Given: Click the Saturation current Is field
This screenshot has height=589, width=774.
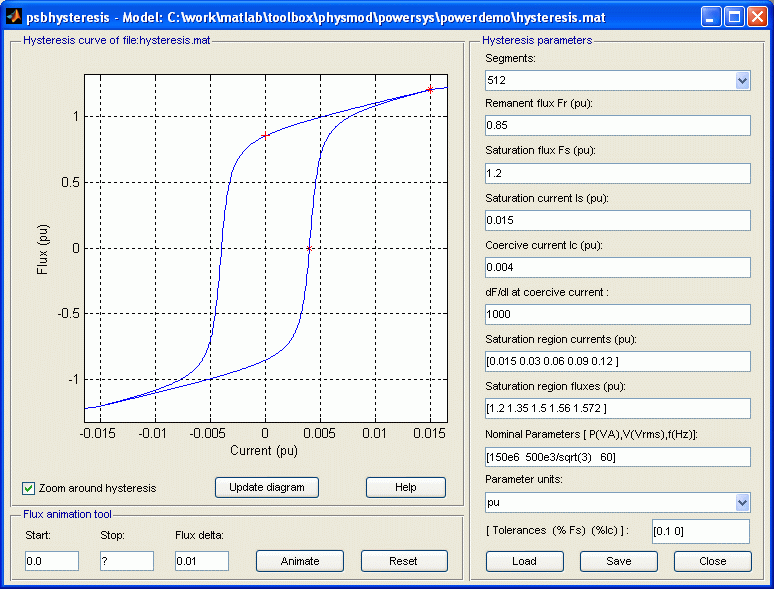Looking at the screenshot, I should (618, 220).
